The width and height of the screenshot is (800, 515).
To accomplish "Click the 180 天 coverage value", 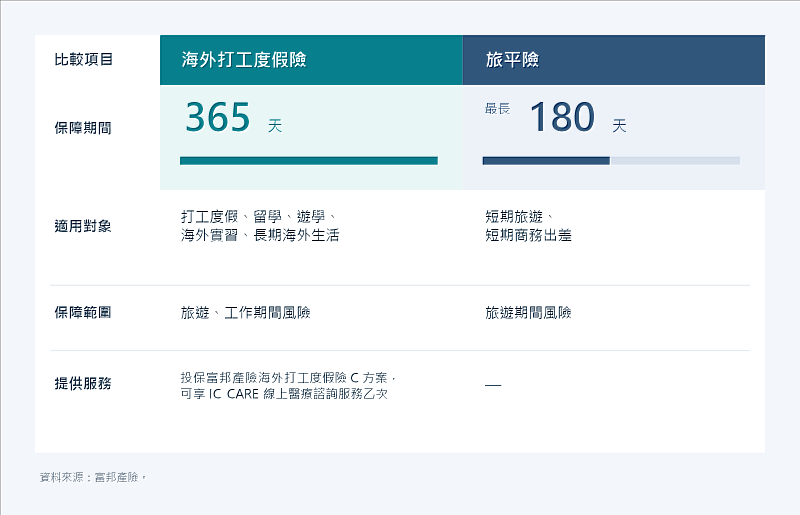I will 578,117.
